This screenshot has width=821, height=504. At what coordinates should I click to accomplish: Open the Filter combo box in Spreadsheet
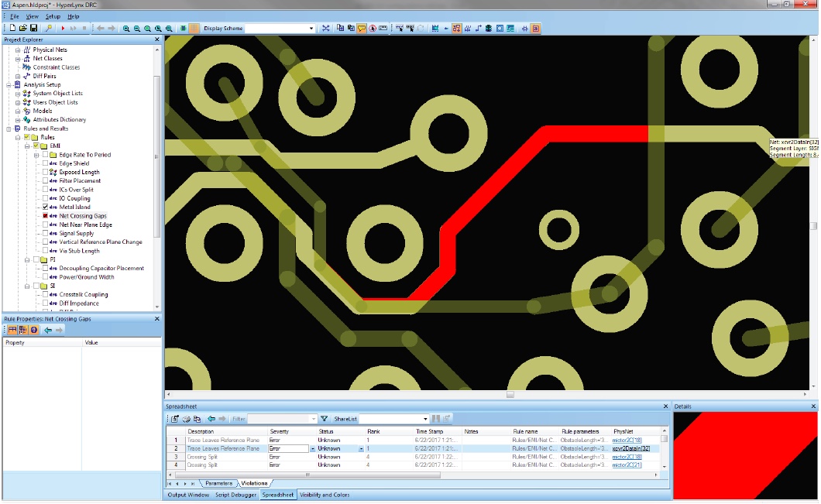(x=282, y=419)
